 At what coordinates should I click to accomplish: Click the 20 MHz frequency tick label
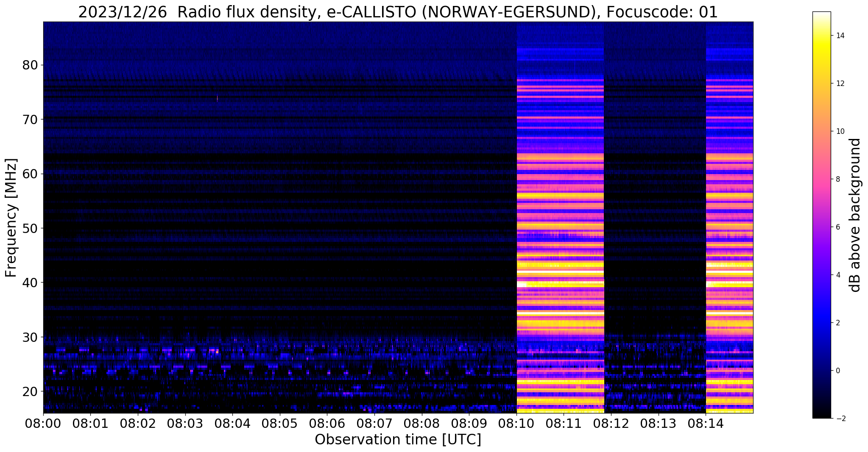(30, 391)
